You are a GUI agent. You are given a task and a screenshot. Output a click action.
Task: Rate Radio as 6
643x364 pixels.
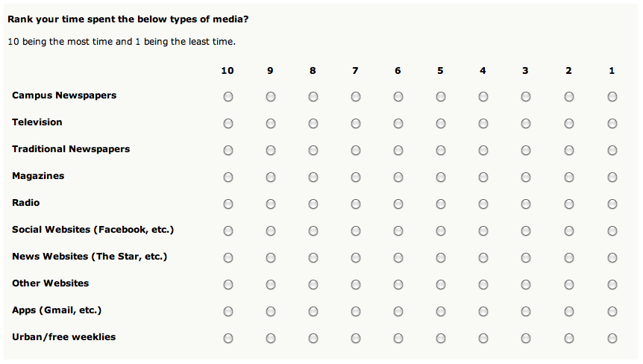pyautogui.click(x=398, y=204)
